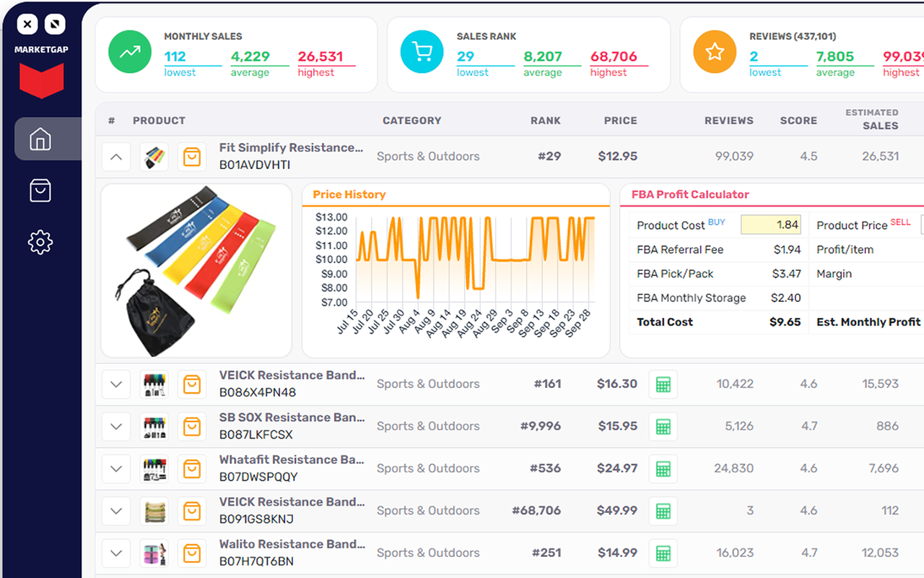
Task: Expand the Walito Resistance Band row
Action: click(x=115, y=553)
